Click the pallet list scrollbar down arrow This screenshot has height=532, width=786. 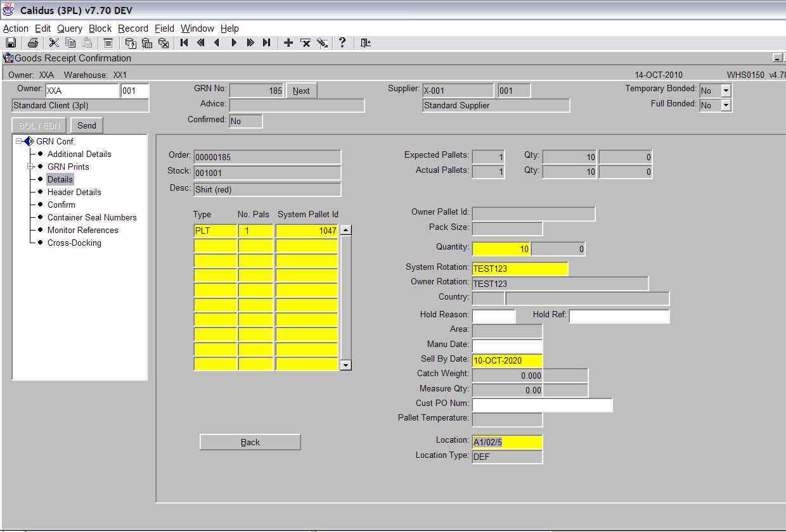pyautogui.click(x=345, y=365)
